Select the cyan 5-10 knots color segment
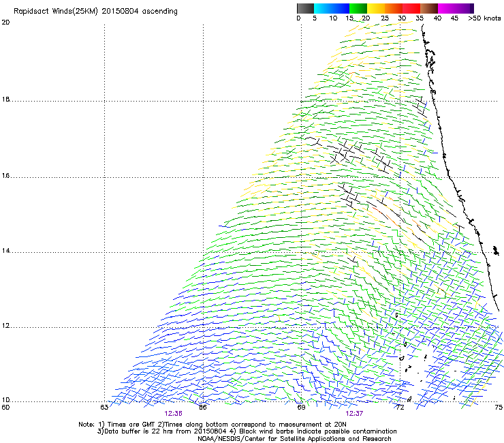504x443 pixels. coord(323,8)
